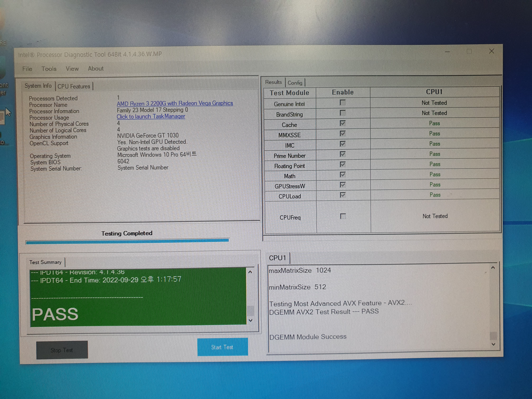This screenshot has width=532, height=399.
Task: Select the Config tab
Action: tap(295, 83)
